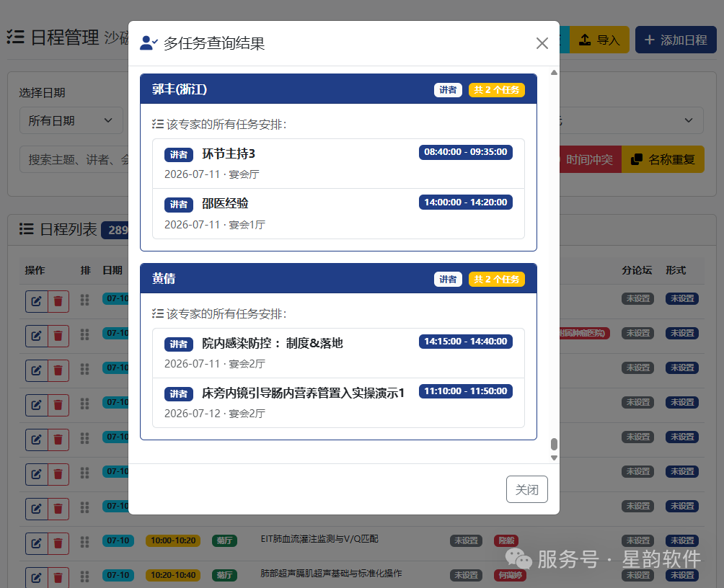Open the 环节主持3 task entry
The image size is (724, 588).
coord(338,164)
